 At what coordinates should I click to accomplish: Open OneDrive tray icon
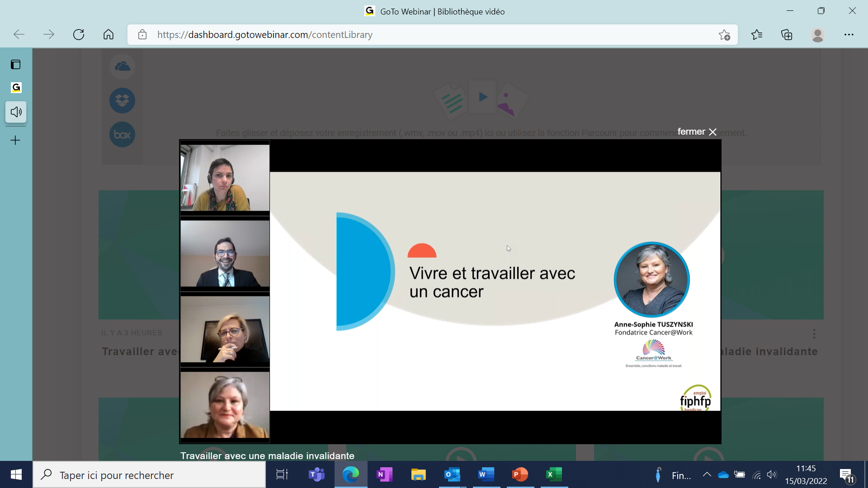pos(723,474)
